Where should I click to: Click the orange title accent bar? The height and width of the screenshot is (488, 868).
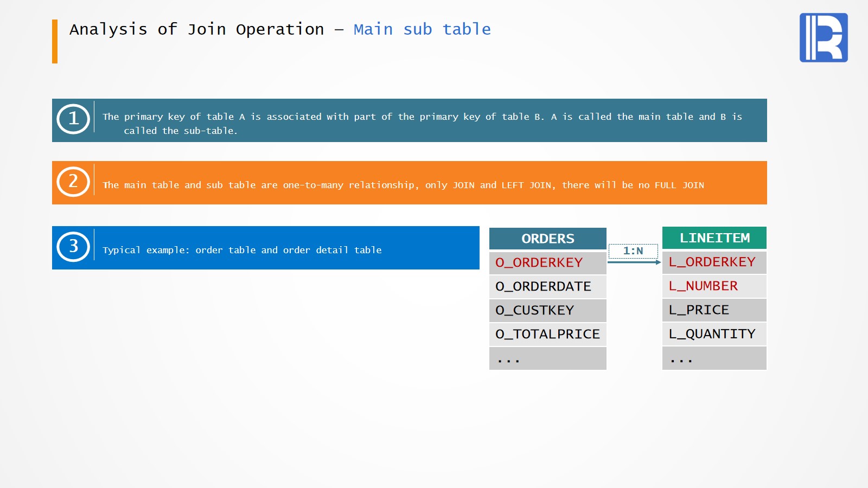[55, 41]
